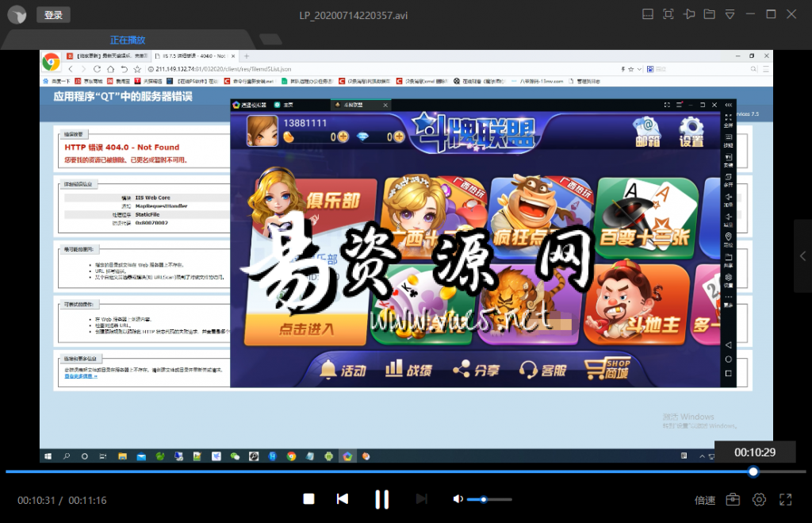Add diamonds with plus button

399,137
